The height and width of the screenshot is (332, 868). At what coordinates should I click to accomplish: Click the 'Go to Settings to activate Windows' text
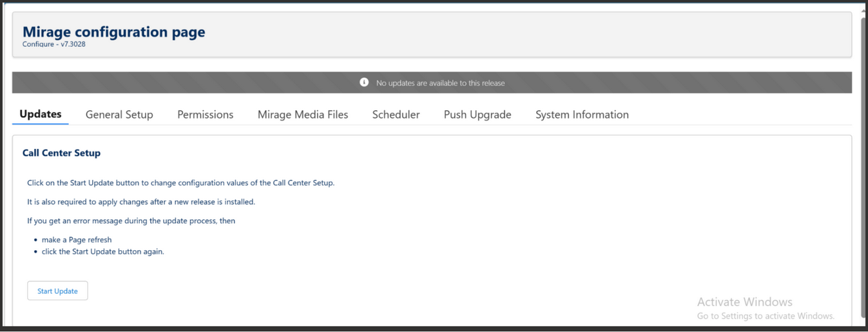(766, 316)
